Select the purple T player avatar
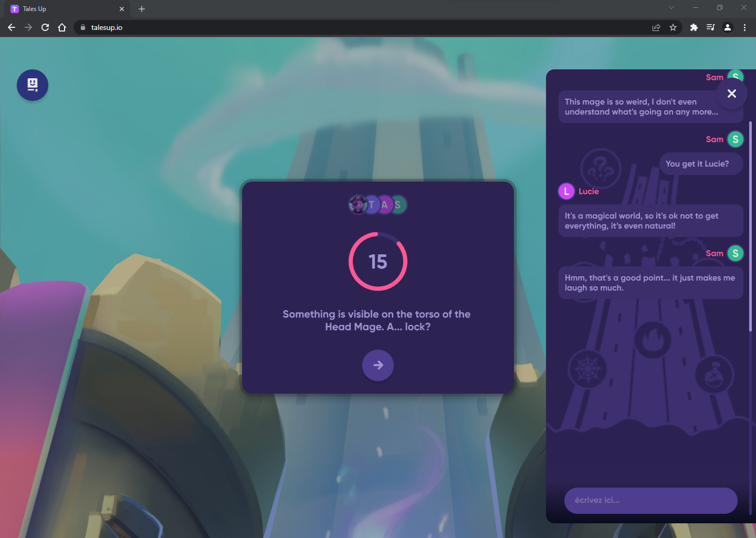Viewport: 756px width, 538px height. pos(373,205)
